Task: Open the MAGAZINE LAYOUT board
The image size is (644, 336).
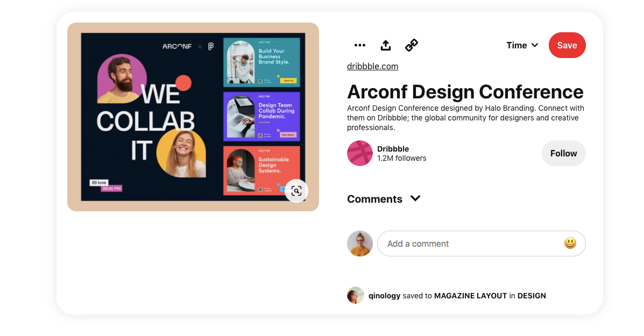Action: (470, 295)
